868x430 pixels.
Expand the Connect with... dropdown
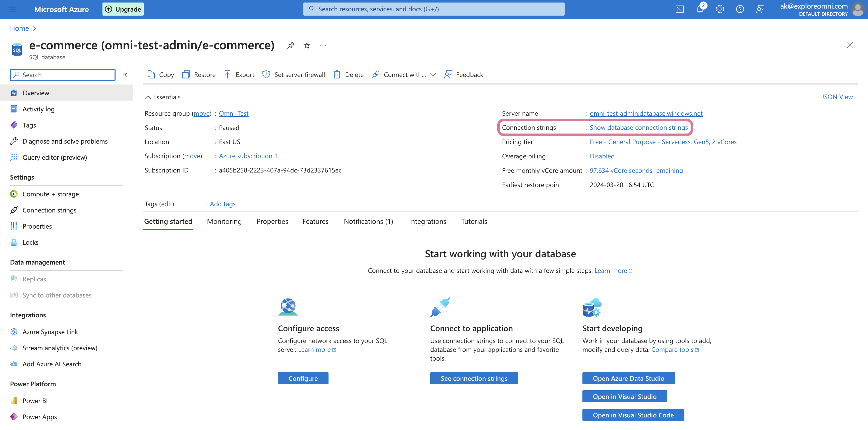click(x=404, y=74)
